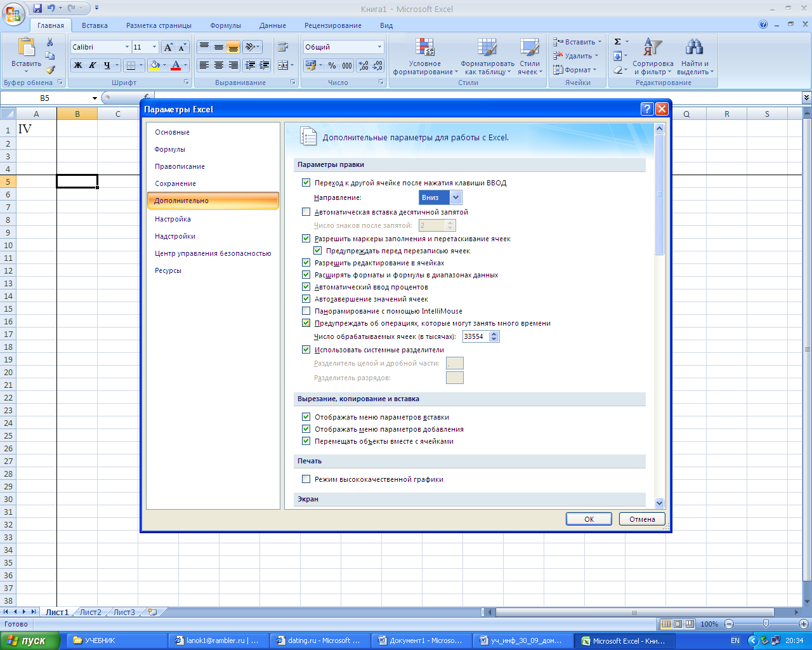Toggle Italic (К) formatting
The image size is (812, 650).
(93, 65)
